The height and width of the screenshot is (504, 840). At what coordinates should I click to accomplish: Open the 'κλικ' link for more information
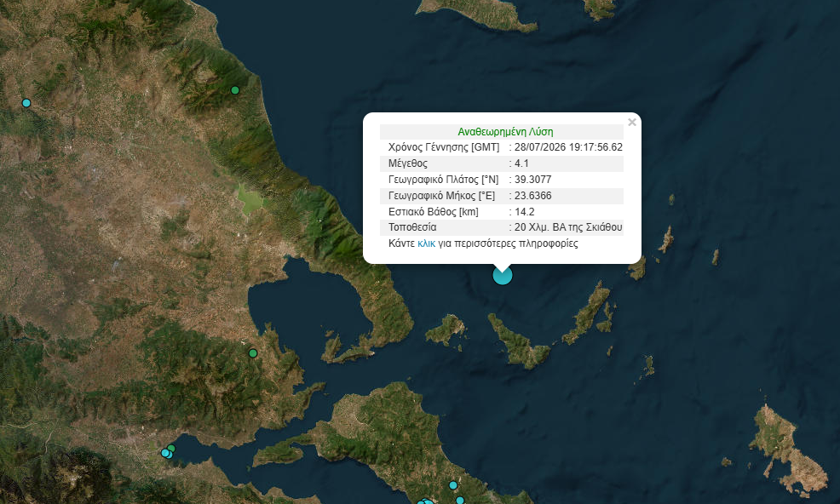(x=427, y=243)
